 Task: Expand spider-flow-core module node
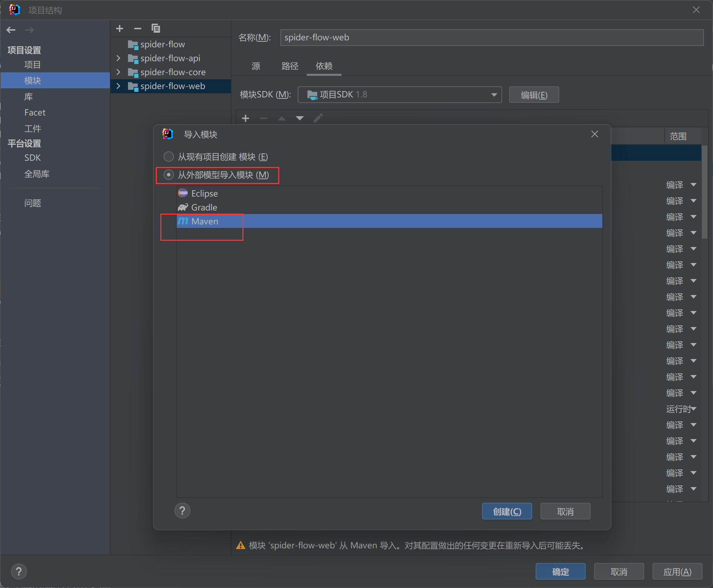click(x=119, y=72)
